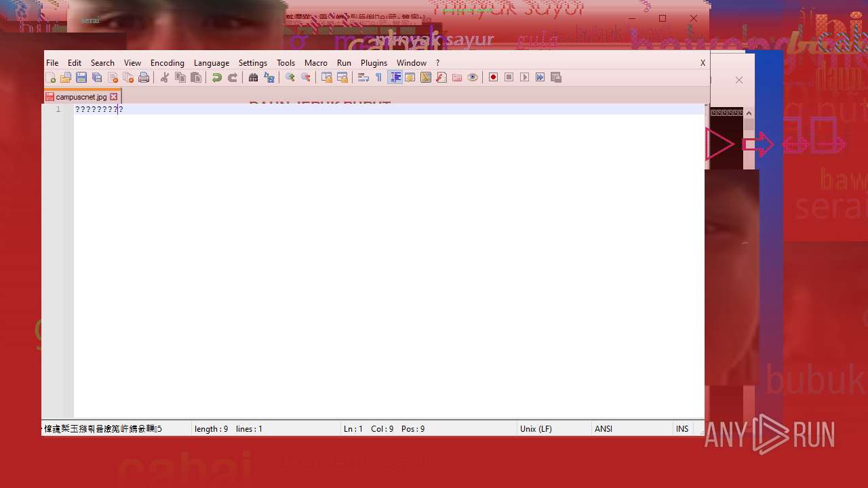This screenshot has width=868, height=488.
Task: Open Folder as Workspace icon
Action: (x=457, y=77)
